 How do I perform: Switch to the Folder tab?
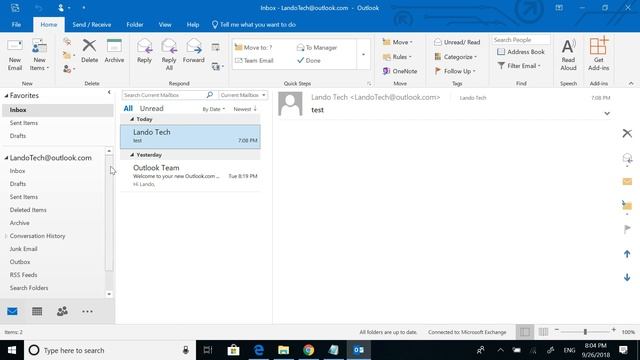pyautogui.click(x=135, y=24)
